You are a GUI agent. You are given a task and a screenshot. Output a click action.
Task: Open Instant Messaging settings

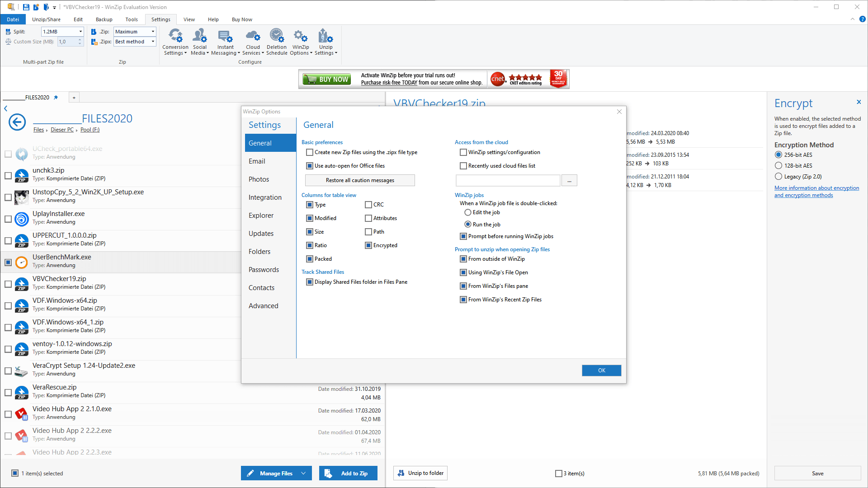click(225, 42)
